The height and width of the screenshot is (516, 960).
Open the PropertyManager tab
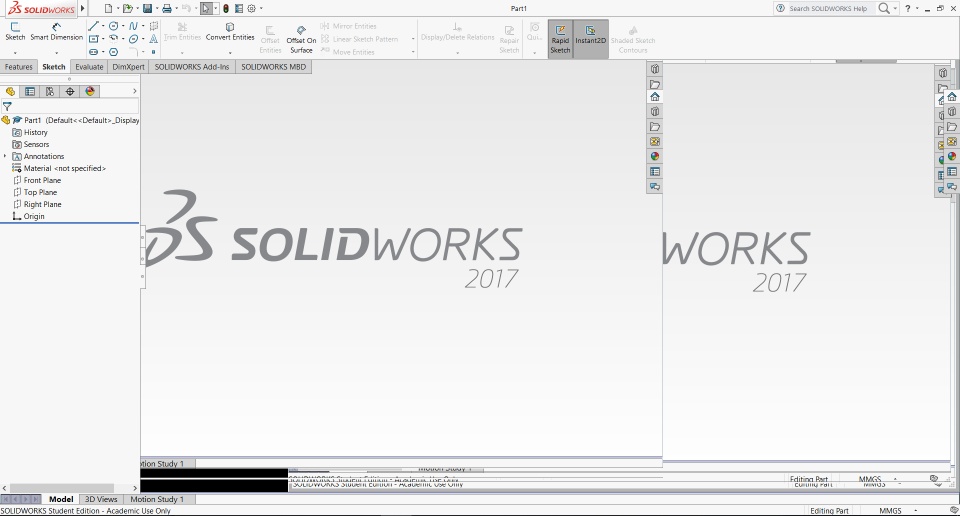pyautogui.click(x=29, y=91)
